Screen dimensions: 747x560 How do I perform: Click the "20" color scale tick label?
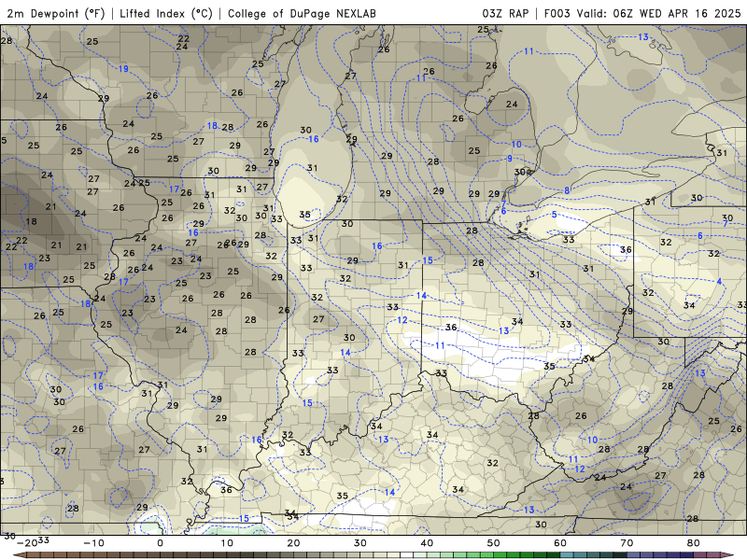(293, 543)
